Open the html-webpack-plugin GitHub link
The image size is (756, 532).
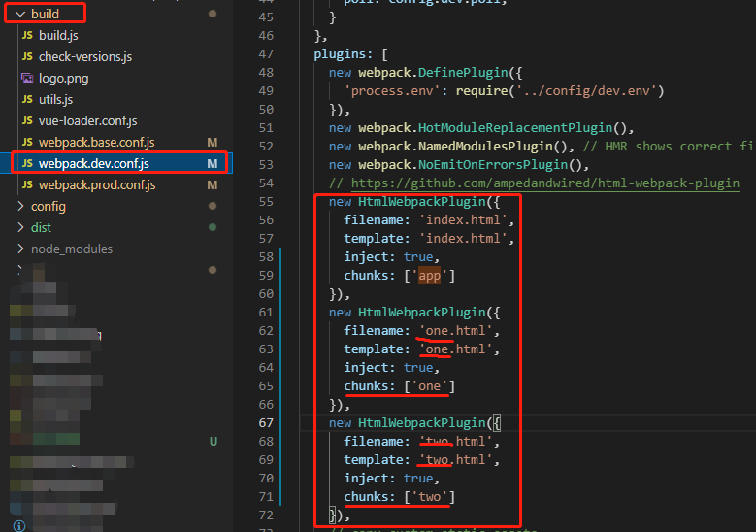point(544,183)
